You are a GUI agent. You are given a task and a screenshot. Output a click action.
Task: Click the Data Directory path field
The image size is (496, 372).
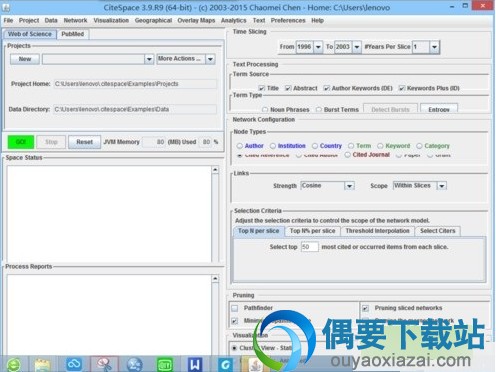[135, 109]
